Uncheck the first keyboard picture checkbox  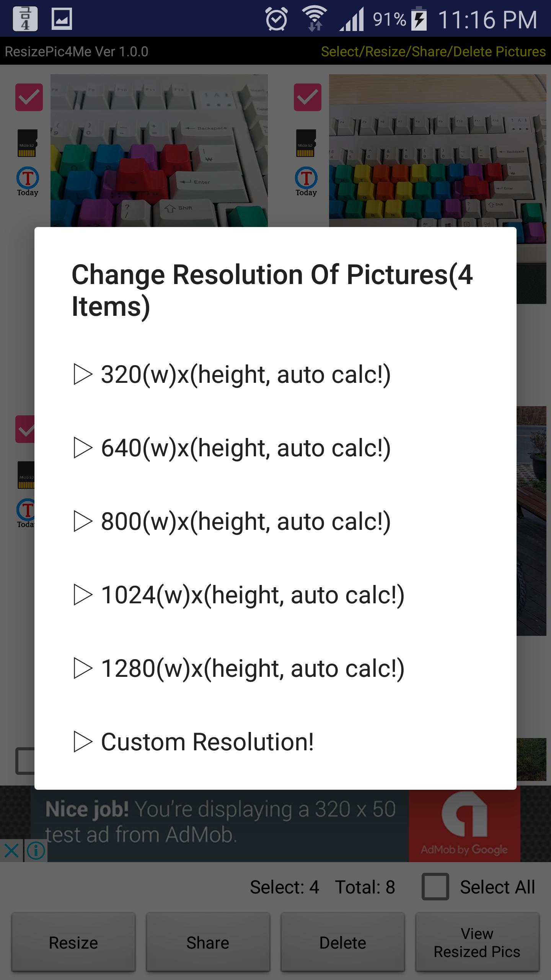[x=29, y=97]
